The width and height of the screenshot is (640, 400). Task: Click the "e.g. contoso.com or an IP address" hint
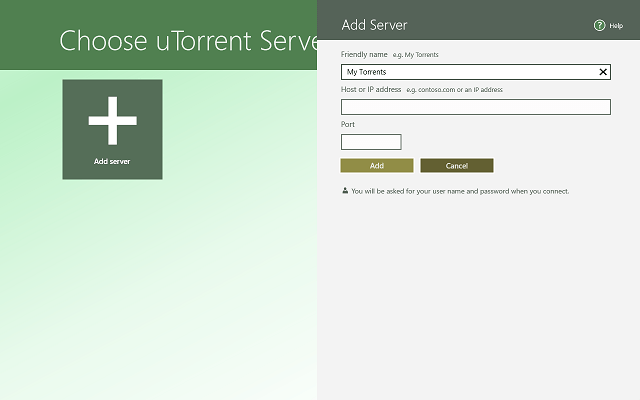(x=454, y=90)
